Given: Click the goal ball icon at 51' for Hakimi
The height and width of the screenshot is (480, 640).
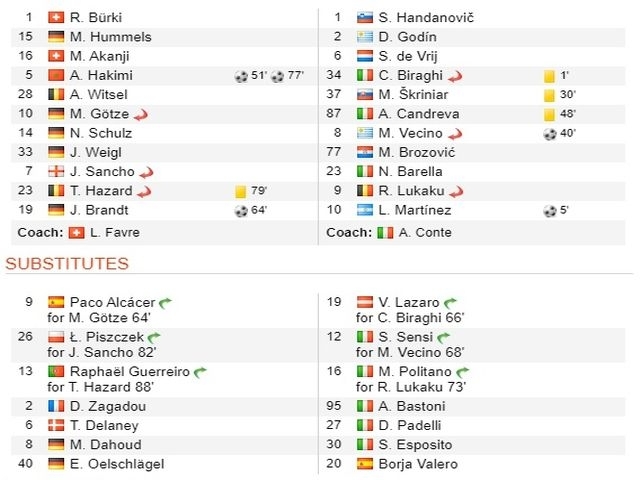Looking at the screenshot, I should pos(241,76).
